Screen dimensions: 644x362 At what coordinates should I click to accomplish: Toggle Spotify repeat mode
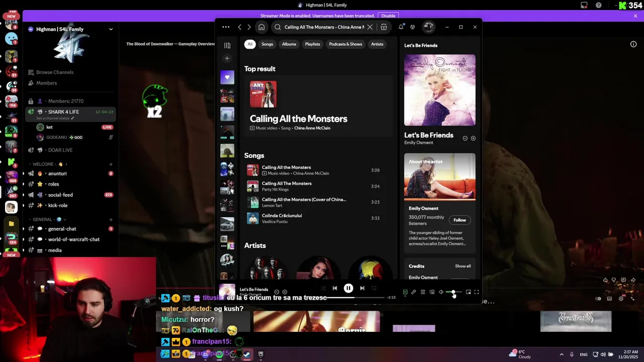374,288
